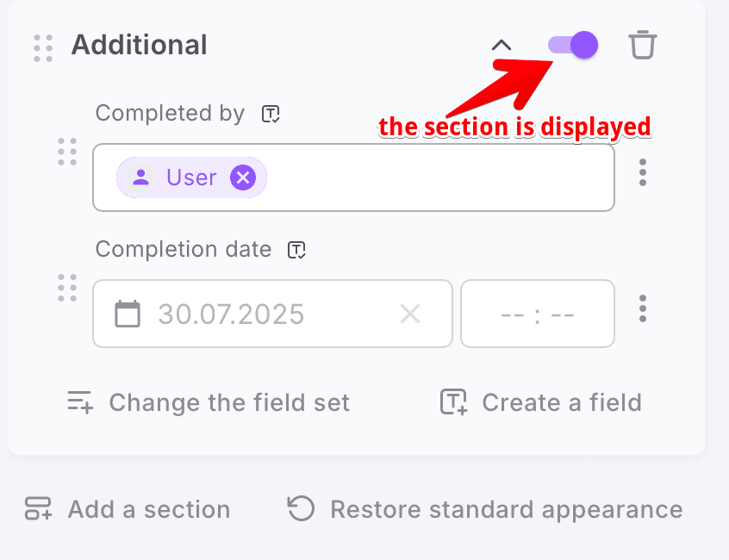This screenshot has width=729, height=560.
Task: Open three-dot menu for Completed by field
Action: [643, 172]
